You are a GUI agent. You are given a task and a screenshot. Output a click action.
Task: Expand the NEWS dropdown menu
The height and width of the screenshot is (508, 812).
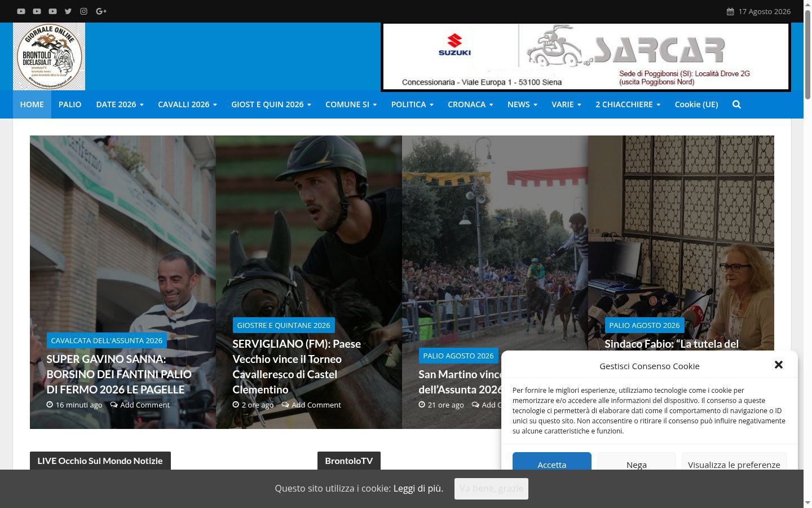pyautogui.click(x=522, y=104)
